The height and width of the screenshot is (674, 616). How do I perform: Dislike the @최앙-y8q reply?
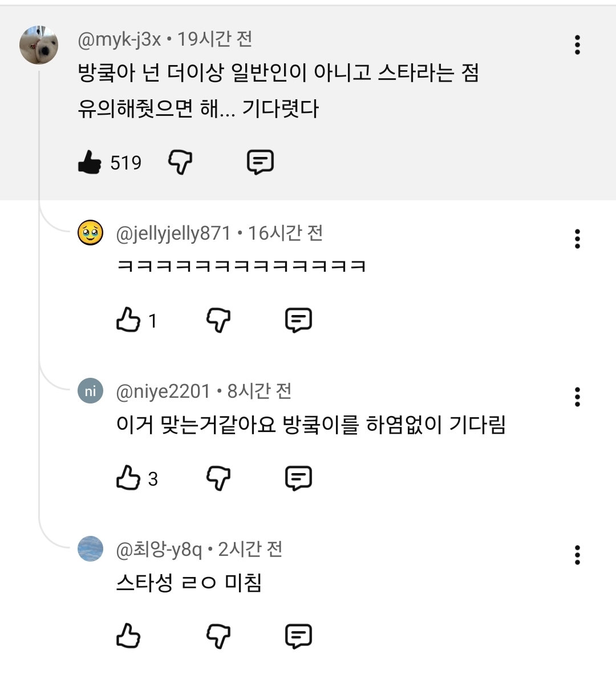[x=218, y=636]
